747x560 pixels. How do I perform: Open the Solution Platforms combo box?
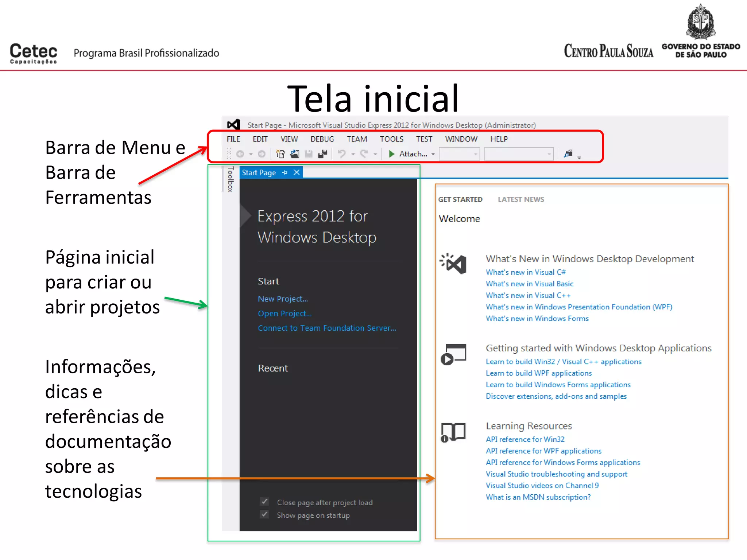pos(519,154)
